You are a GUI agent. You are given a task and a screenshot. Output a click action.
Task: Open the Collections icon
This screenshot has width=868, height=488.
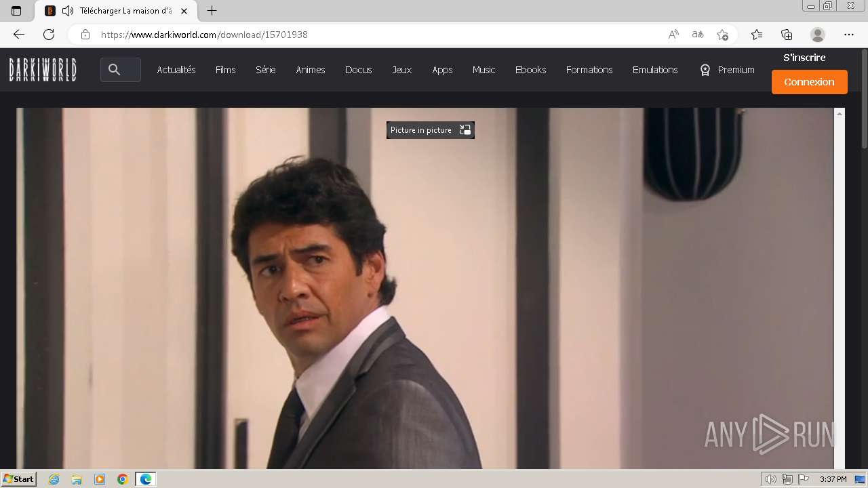pos(787,35)
